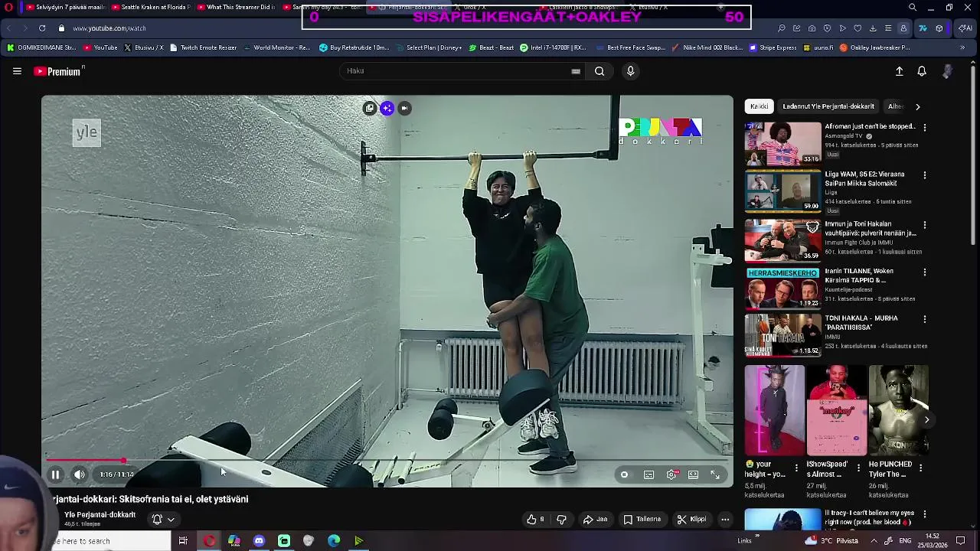Open the account avatar menu
Viewport: 980px width, 551px height.
(x=948, y=71)
